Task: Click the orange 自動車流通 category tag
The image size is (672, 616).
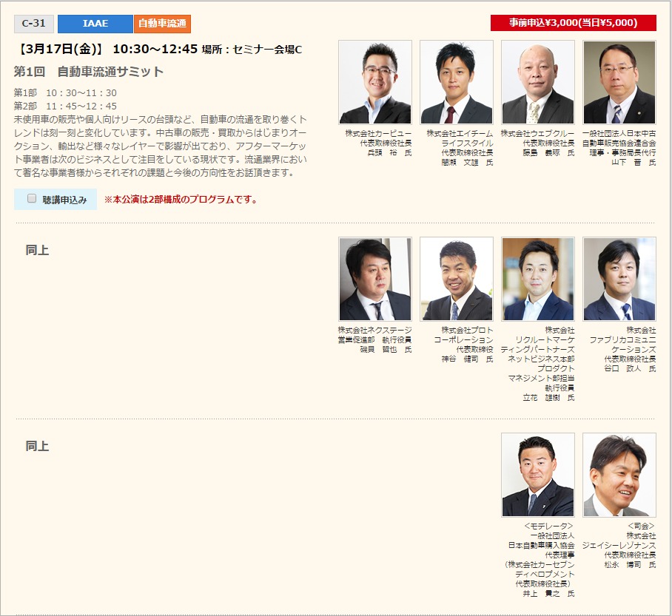Action: 162,24
